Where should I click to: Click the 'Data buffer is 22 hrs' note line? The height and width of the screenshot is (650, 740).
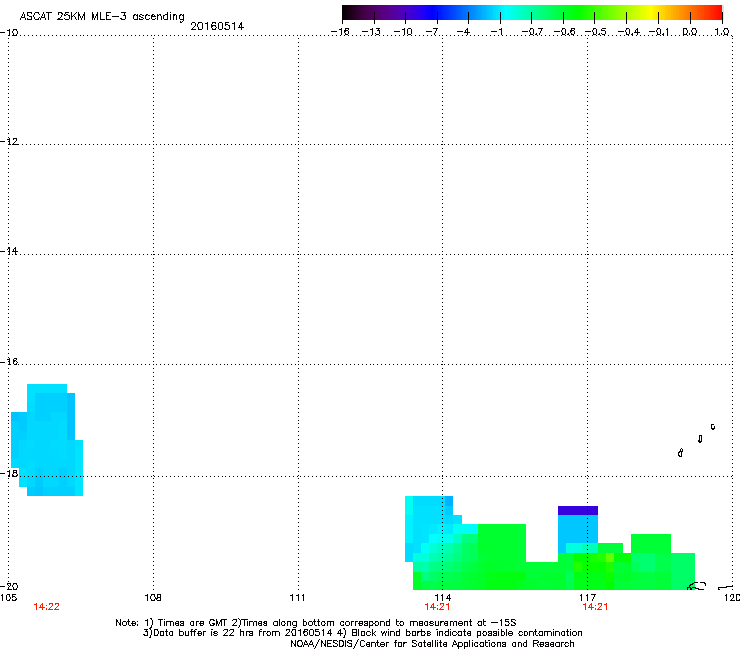pyautogui.click(x=362, y=633)
